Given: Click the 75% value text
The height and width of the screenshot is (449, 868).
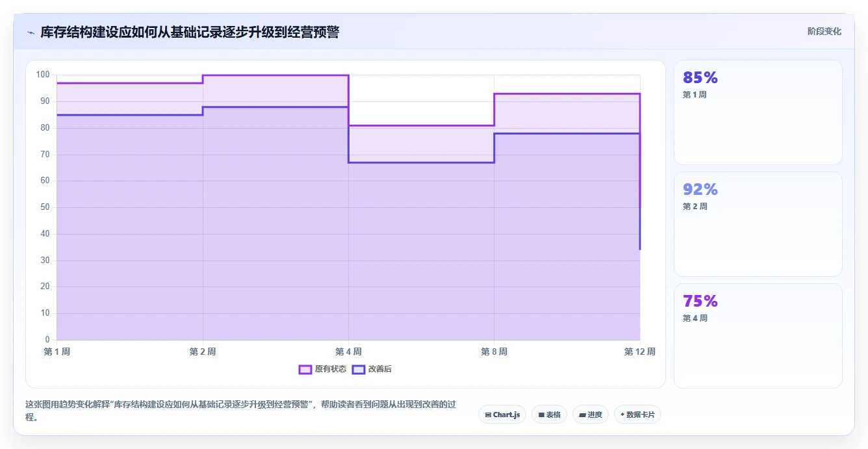Looking at the screenshot, I should pos(700,301).
